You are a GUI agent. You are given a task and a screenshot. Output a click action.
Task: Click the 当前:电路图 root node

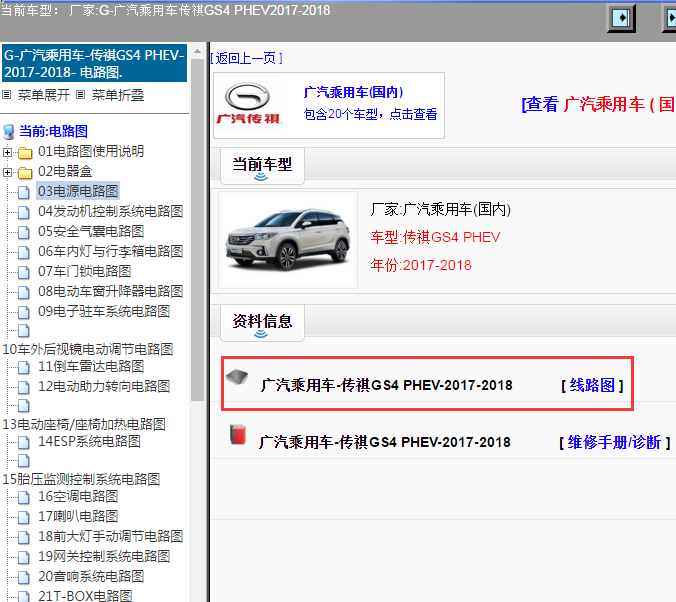click(x=53, y=131)
